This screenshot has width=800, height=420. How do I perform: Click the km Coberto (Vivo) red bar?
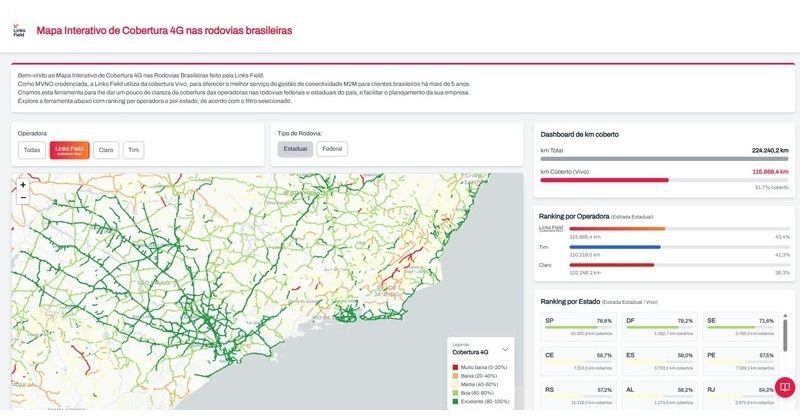(605, 180)
